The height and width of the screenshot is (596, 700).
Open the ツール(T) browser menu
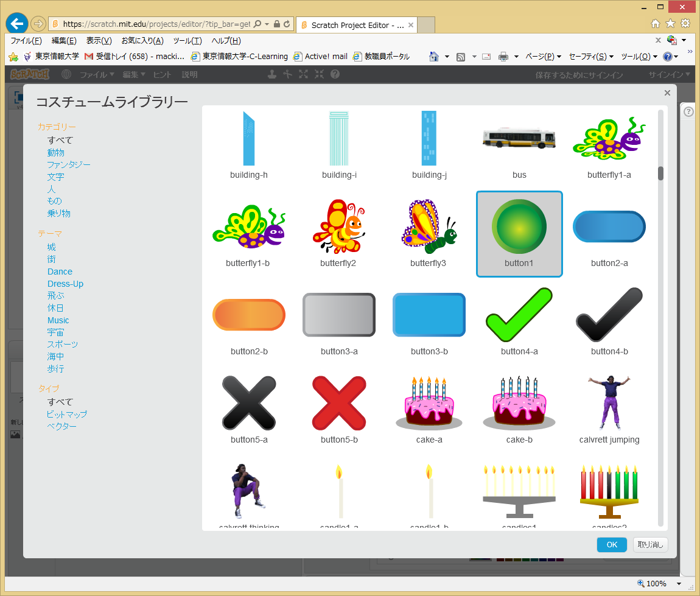point(187,41)
